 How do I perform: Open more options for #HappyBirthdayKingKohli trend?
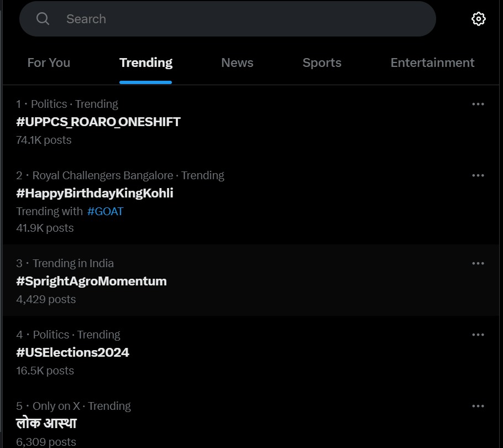(x=478, y=175)
